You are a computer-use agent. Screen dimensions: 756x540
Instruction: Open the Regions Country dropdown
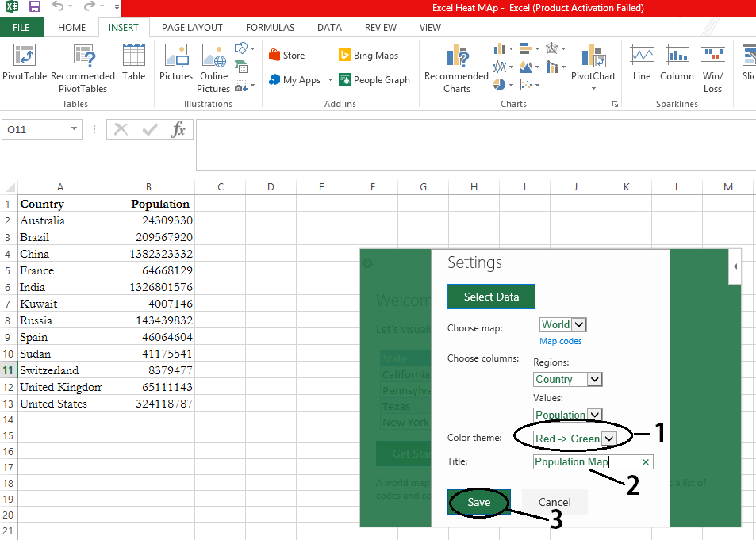594,379
